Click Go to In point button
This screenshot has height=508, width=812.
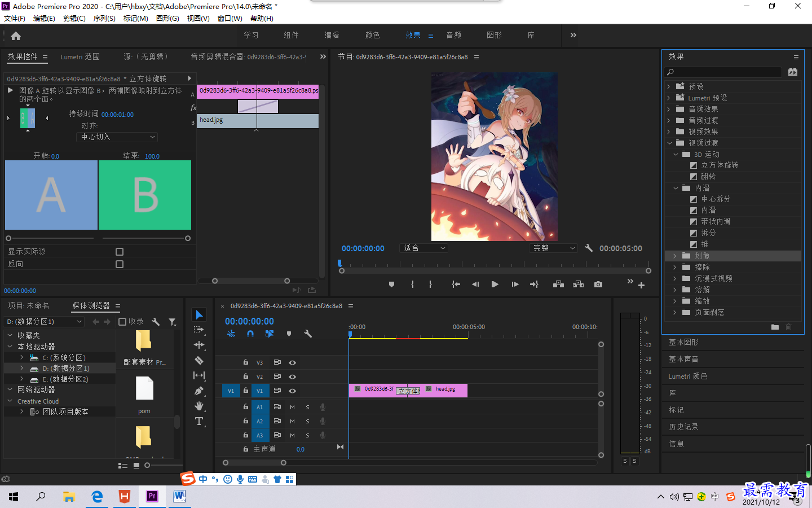[456, 284]
